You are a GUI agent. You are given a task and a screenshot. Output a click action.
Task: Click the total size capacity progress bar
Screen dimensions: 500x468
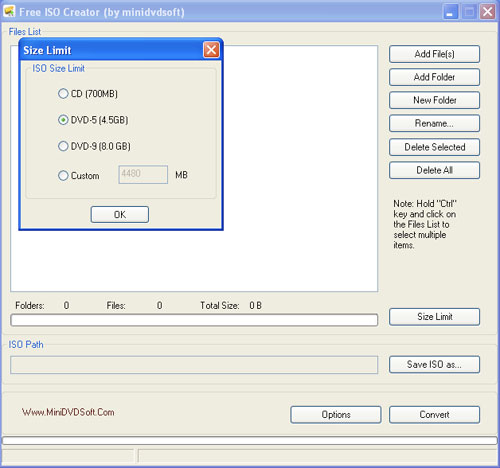(194, 320)
